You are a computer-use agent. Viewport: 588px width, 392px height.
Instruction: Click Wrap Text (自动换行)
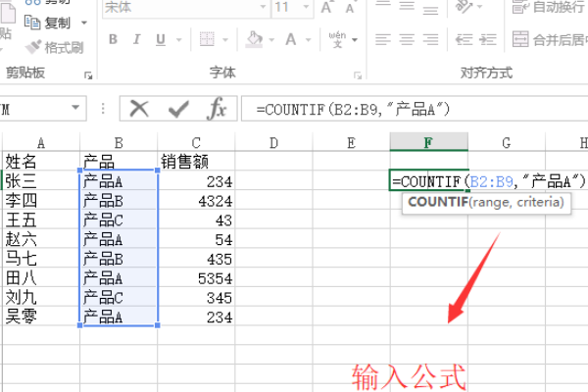click(550, 7)
